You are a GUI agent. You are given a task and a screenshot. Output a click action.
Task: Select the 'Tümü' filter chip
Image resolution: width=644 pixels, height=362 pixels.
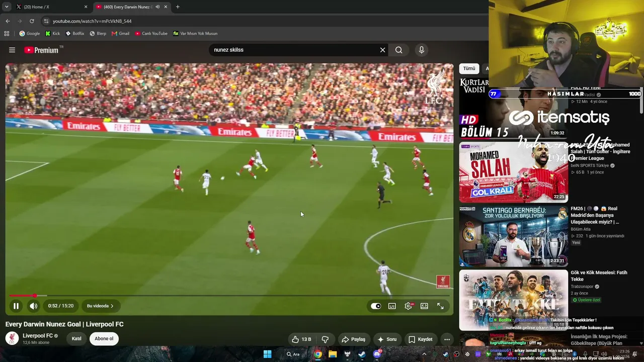coord(469,68)
